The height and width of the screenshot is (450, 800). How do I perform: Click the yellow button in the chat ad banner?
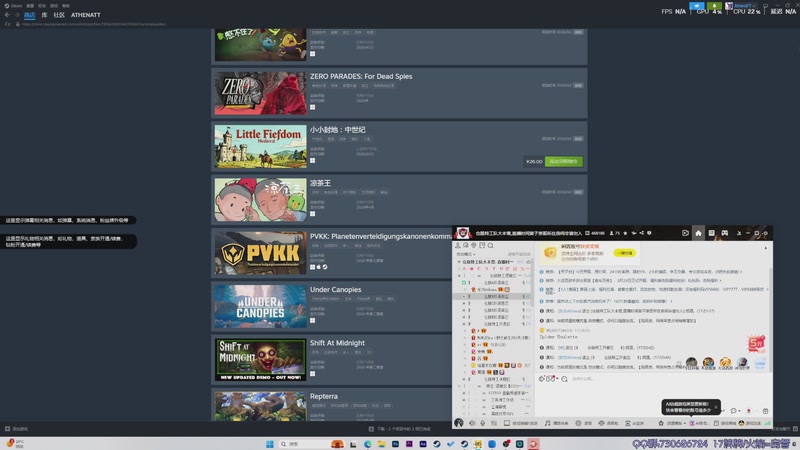(624, 253)
